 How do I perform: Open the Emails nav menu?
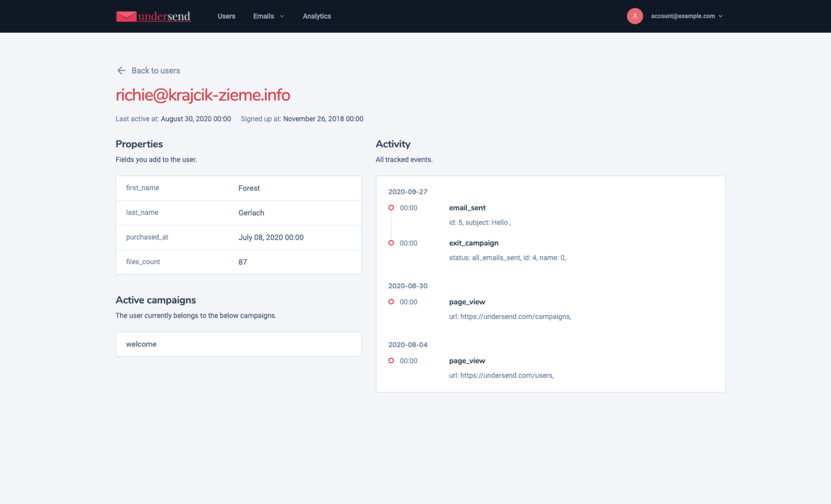(x=264, y=16)
